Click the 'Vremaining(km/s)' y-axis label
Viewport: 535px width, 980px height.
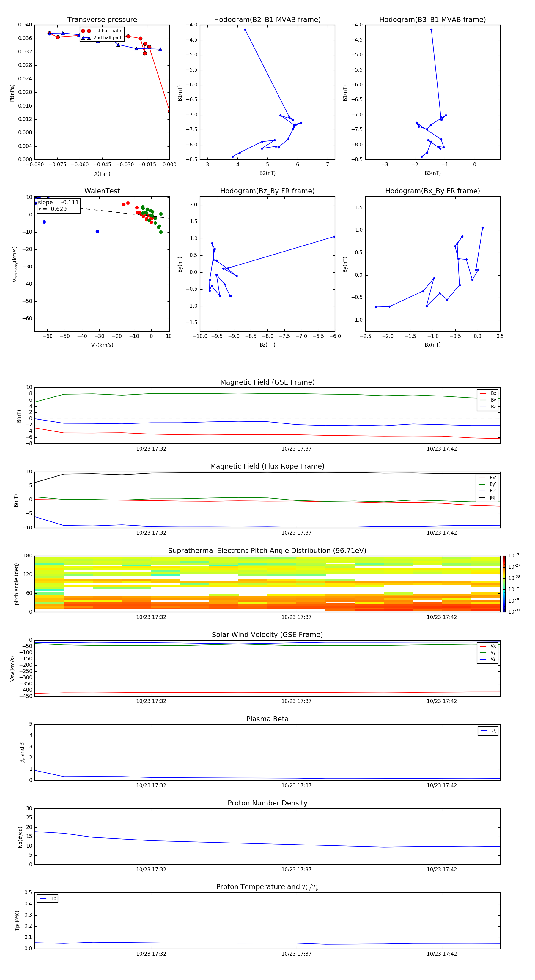tap(15, 264)
